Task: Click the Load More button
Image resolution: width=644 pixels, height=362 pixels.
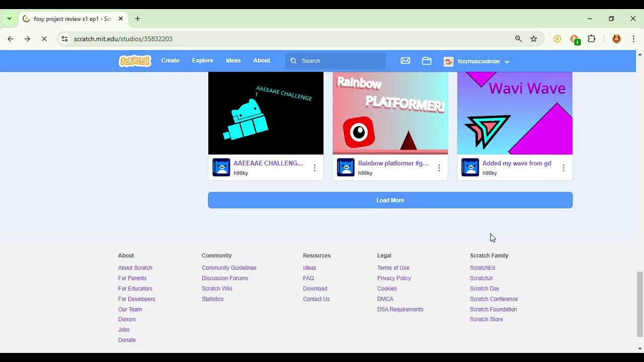Action: pyautogui.click(x=390, y=200)
